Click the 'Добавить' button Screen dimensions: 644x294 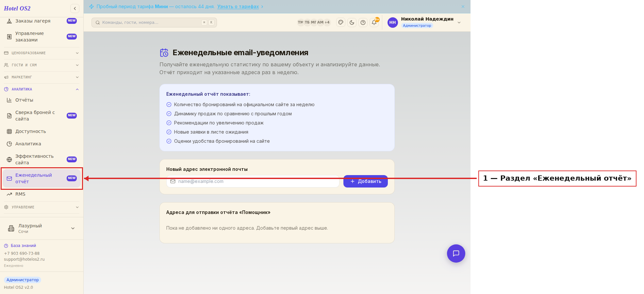(x=365, y=181)
